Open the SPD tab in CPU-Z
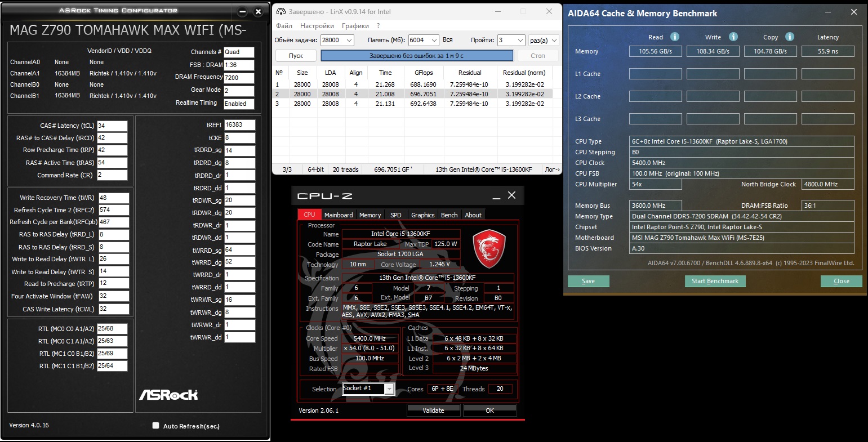The image size is (868, 442). pos(396,215)
